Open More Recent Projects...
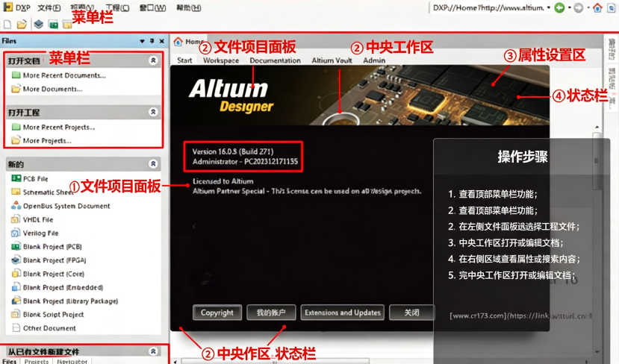This screenshot has width=619, height=364. click(x=53, y=127)
